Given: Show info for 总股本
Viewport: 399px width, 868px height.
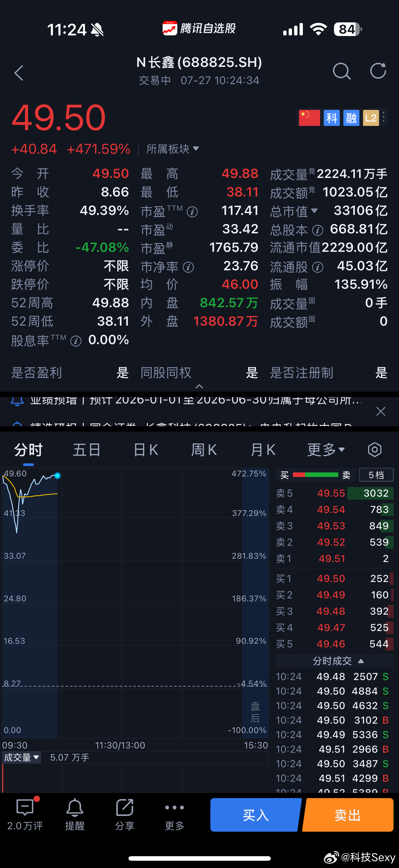Looking at the screenshot, I should coord(318,231).
